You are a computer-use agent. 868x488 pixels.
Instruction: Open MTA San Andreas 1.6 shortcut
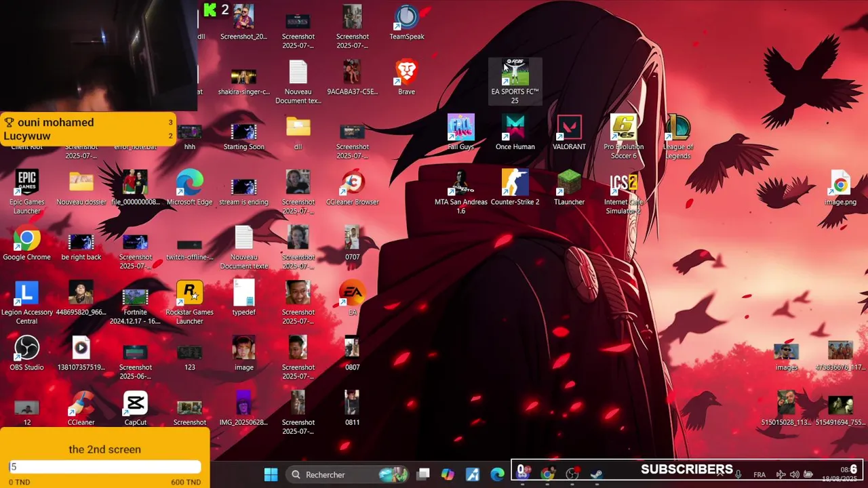click(461, 192)
